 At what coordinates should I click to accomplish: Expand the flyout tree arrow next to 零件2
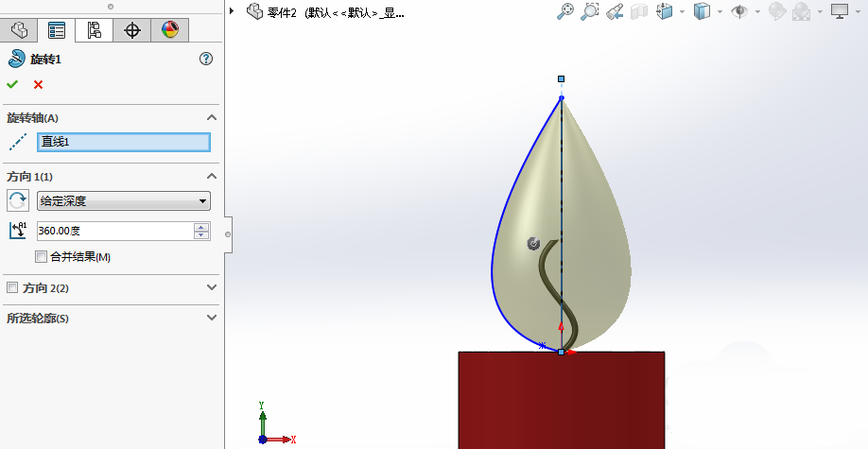232,10
